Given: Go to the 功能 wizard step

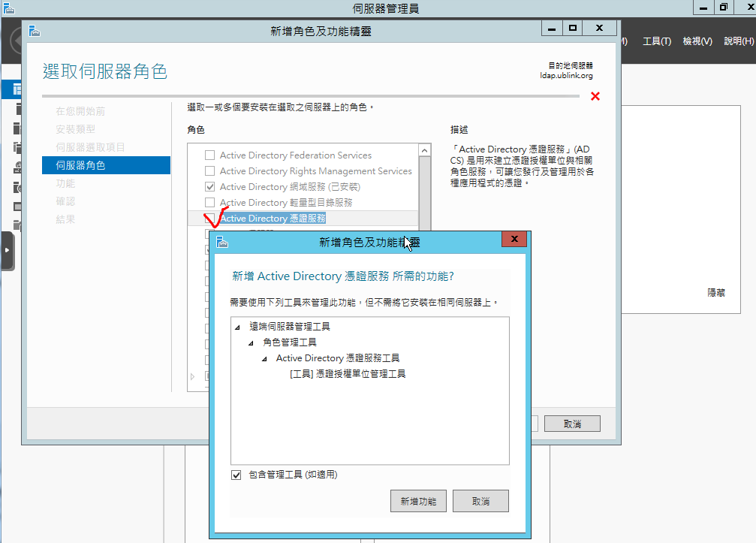Looking at the screenshot, I should 65,183.
